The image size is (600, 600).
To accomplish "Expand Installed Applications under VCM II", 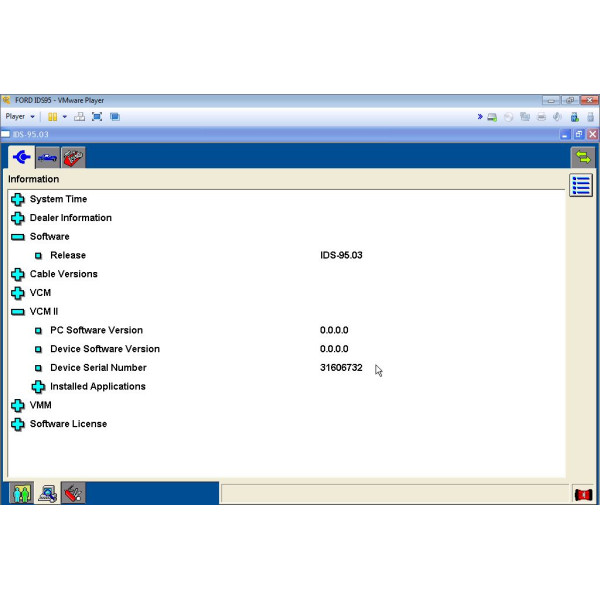I will (39, 387).
